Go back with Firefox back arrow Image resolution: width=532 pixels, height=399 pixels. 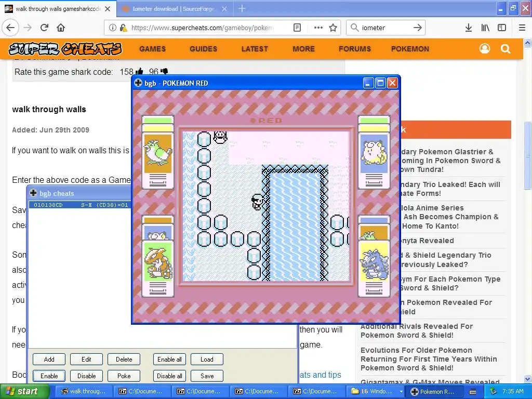point(10,28)
